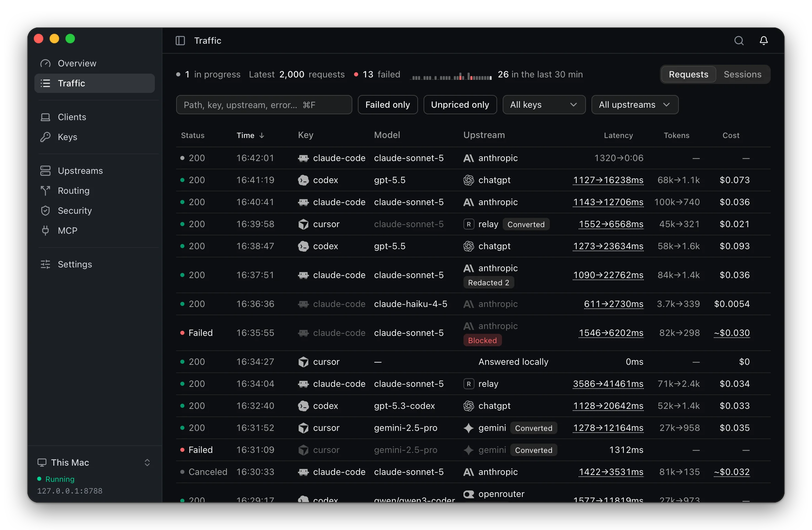This screenshot has width=812, height=530.
Task: Open the All keys dropdown
Action: click(x=544, y=105)
